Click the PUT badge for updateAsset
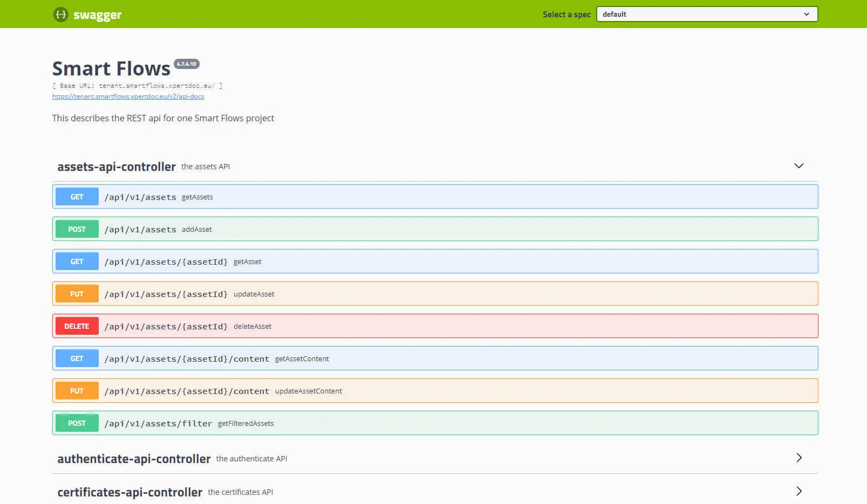This screenshot has width=867, height=504. click(x=77, y=294)
